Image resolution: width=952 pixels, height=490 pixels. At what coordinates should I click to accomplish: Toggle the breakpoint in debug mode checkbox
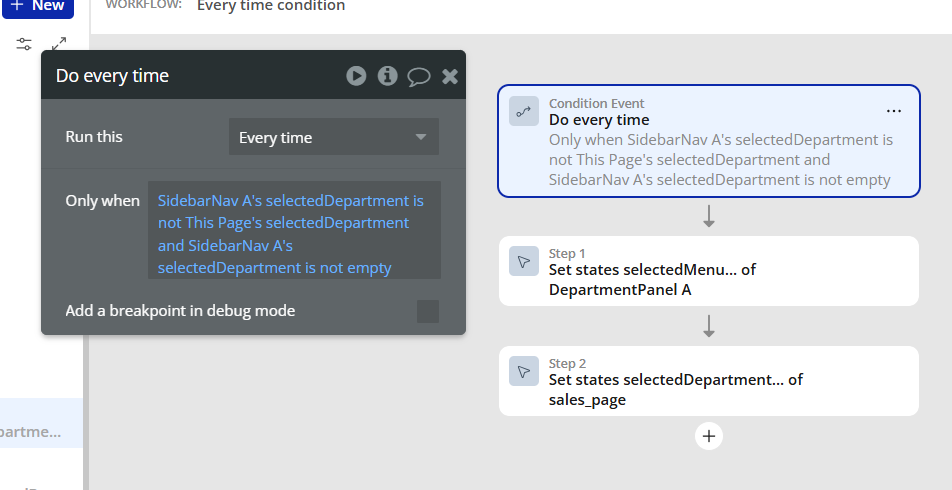coord(428,311)
